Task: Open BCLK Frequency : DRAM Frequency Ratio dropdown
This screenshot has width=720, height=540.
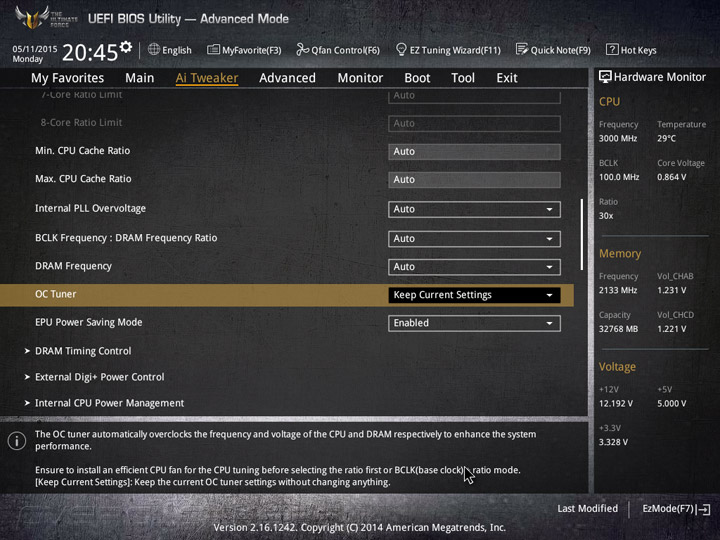Action: click(474, 239)
